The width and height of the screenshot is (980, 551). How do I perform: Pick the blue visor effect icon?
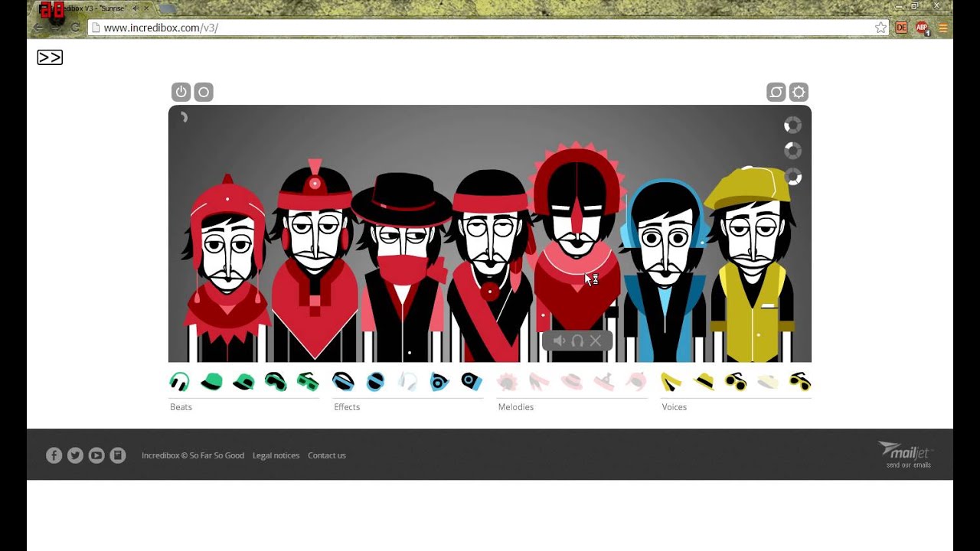[343, 381]
